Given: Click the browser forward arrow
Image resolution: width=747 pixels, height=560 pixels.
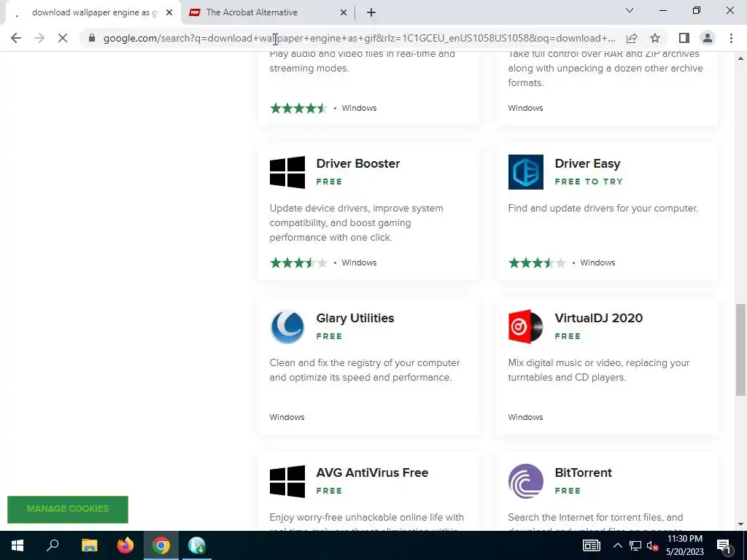Looking at the screenshot, I should [39, 38].
